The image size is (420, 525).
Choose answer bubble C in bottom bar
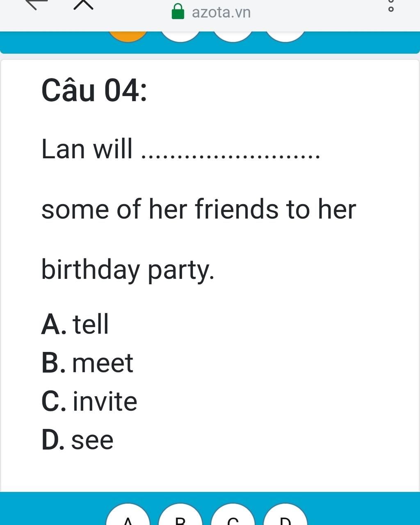click(x=233, y=514)
